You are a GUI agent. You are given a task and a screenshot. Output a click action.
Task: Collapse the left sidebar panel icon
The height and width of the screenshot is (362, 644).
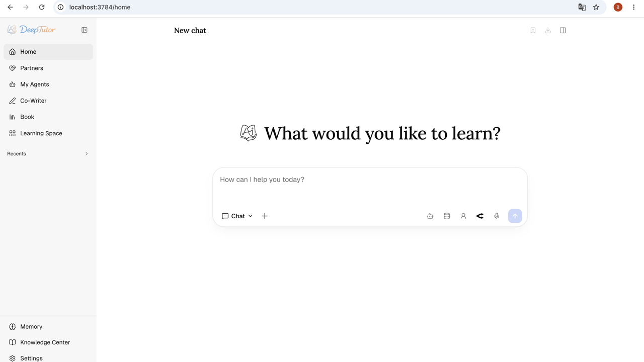[85, 30]
